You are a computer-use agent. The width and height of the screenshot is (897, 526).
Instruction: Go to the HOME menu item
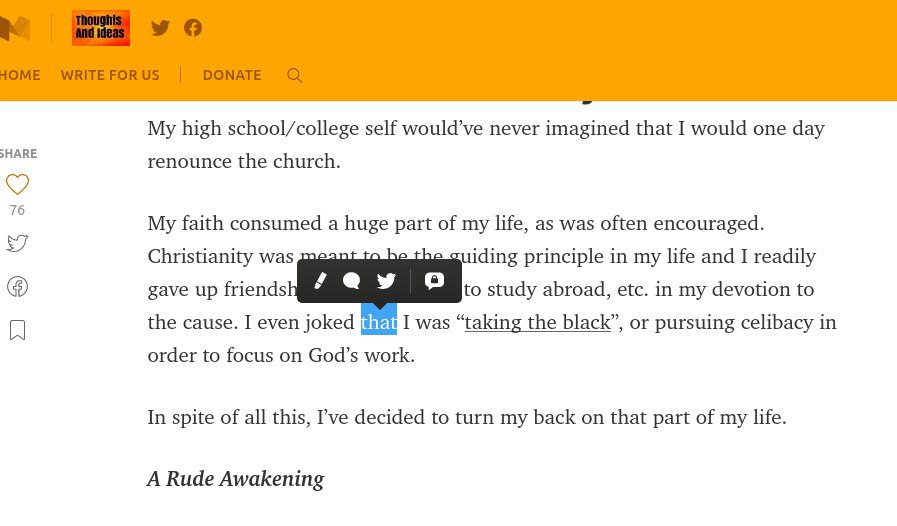point(20,75)
